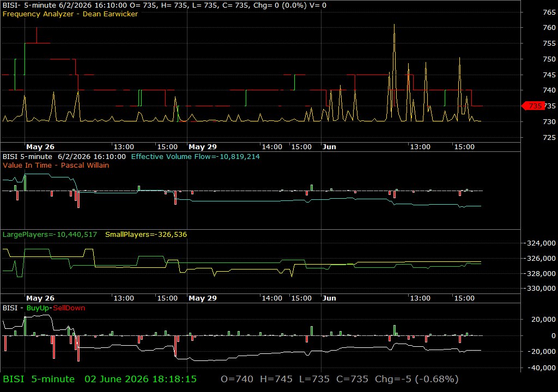Click the 730 price axis label

549,121
